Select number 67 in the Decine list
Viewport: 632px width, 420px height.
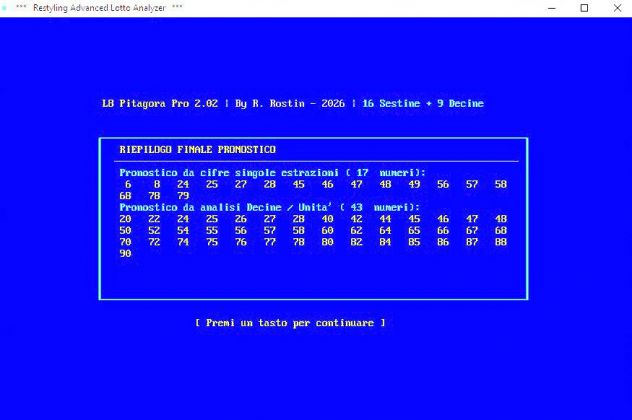472,231
